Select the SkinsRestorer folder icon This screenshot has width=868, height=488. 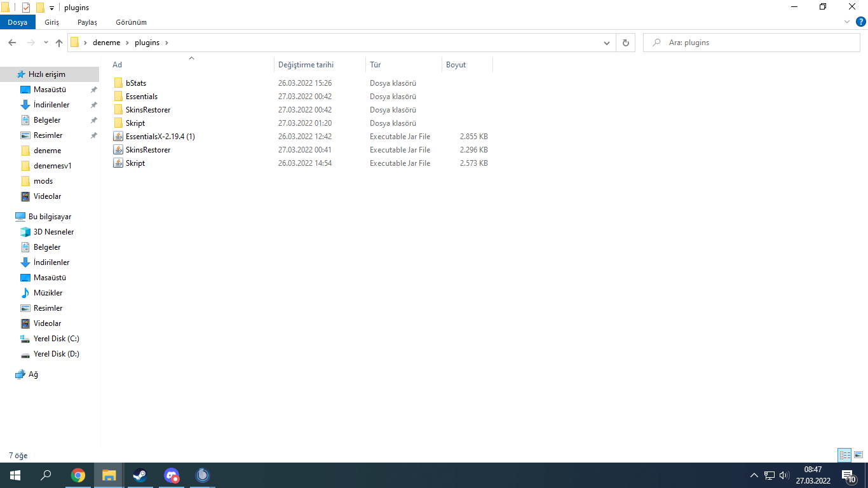click(118, 110)
